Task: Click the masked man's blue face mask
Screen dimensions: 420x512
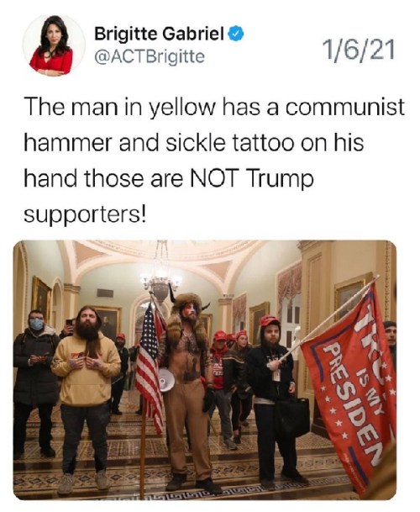Action: (37, 324)
